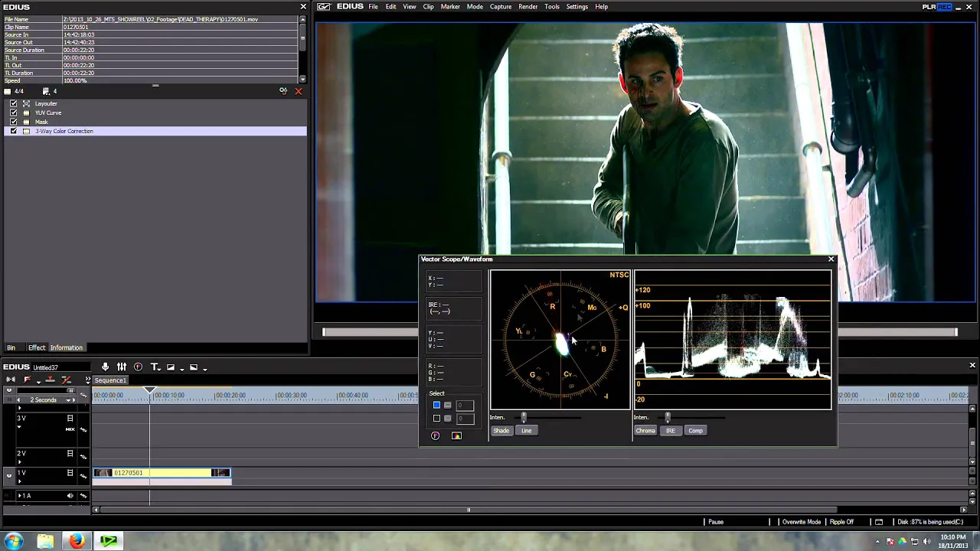Image resolution: width=980 pixels, height=551 pixels.
Task: Click the Google Drive tray icon
Action: tap(903, 541)
